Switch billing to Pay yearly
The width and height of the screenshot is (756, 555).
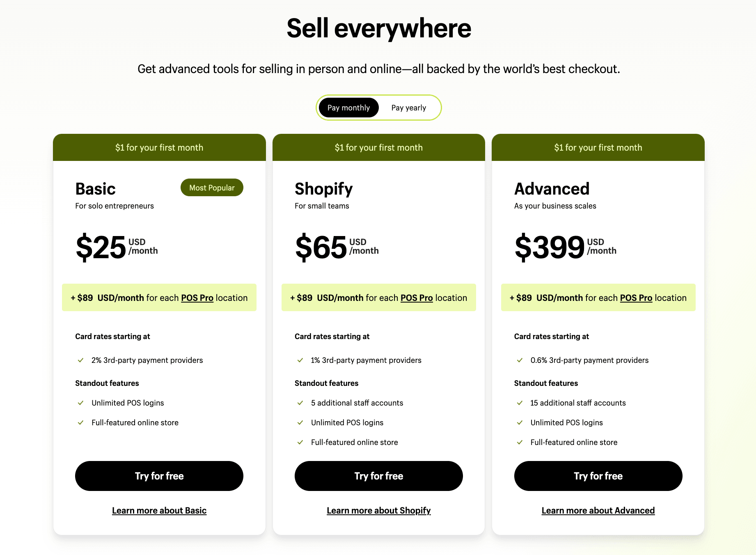tap(408, 108)
